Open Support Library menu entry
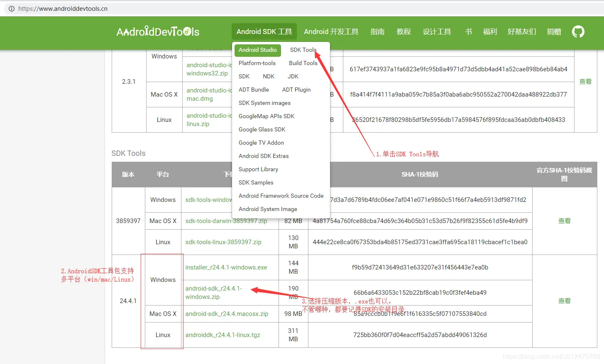604x364 pixels. pyautogui.click(x=258, y=169)
